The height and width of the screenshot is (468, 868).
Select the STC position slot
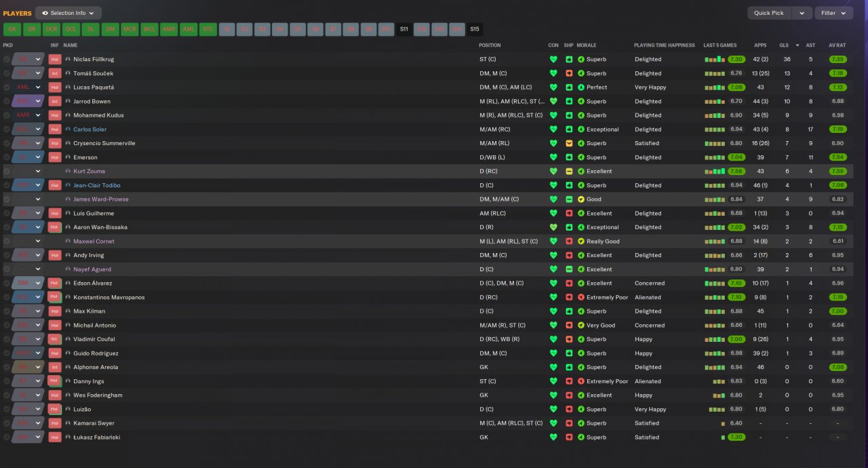(209, 29)
